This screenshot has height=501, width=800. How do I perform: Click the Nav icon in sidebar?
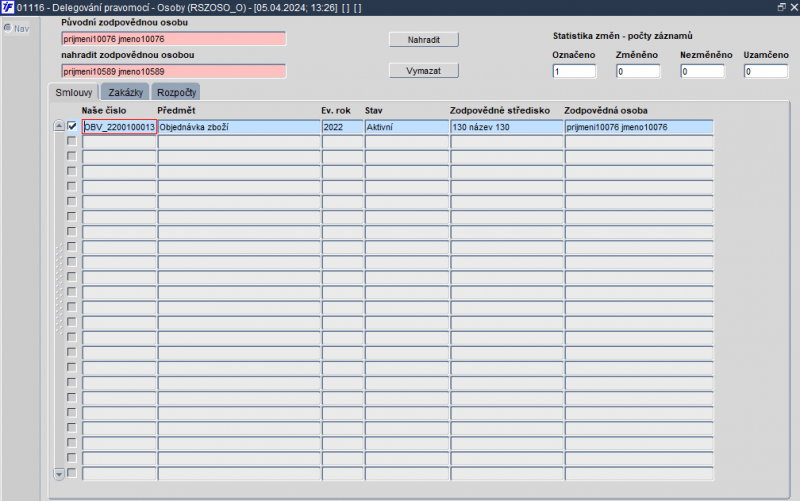[x=8, y=28]
